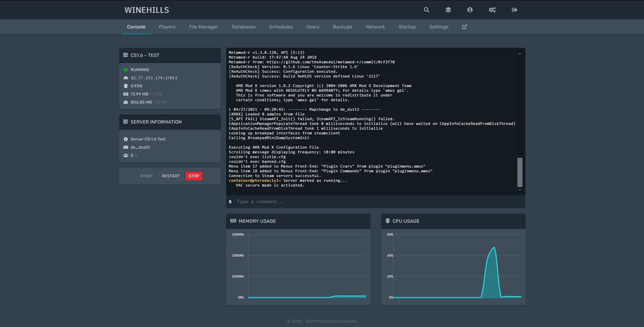This screenshot has width=644, height=327.
Task: Switch to the Players tab
Action: 167,27
